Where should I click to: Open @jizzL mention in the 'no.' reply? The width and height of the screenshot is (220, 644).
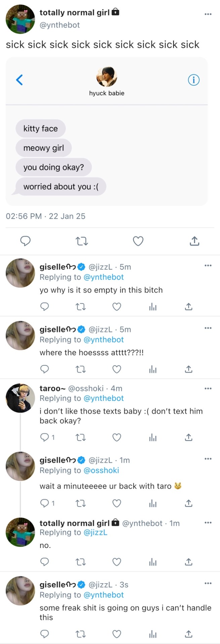pos(95,532)
